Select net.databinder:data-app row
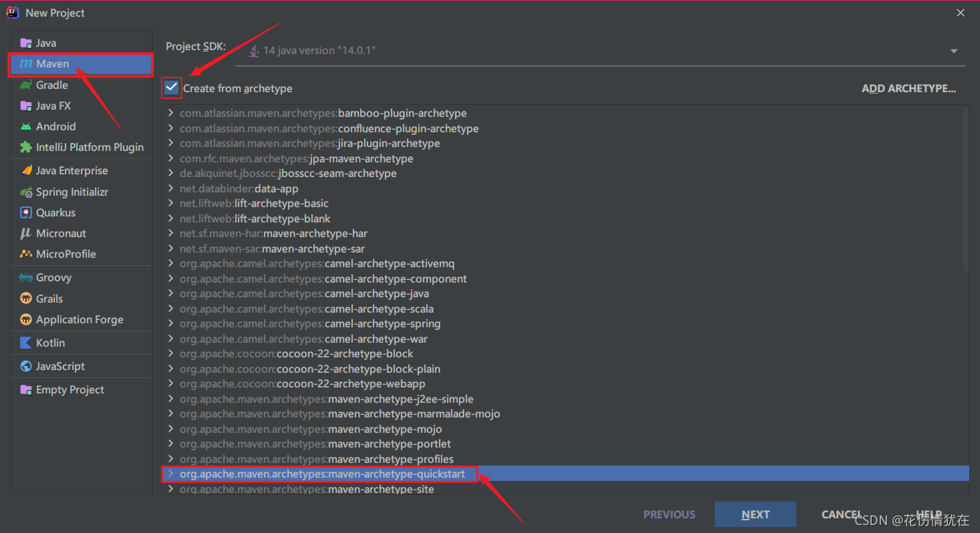Image resolution: width=980 pixels, height=533 pixels. (x=565, y=188)
